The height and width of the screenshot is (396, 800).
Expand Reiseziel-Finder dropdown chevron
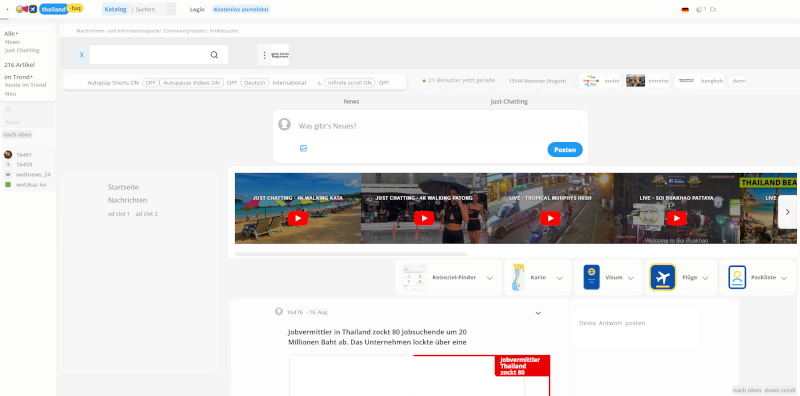point(490,278)
